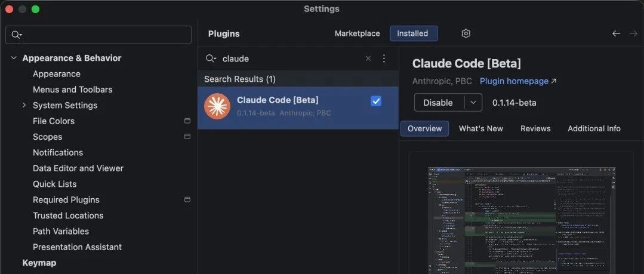Navigate back with the left arrow
Image resolution: width=644 pixels, height=274 pixels.
[x=616, y=33]
